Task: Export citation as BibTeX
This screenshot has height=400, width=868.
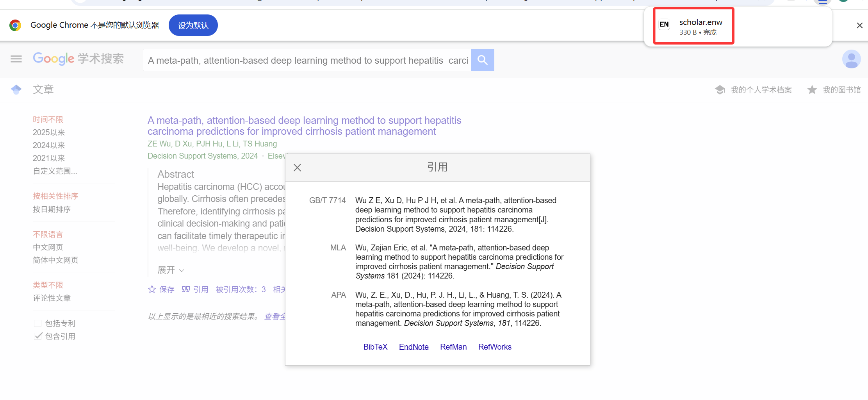Action: point(375,347)
